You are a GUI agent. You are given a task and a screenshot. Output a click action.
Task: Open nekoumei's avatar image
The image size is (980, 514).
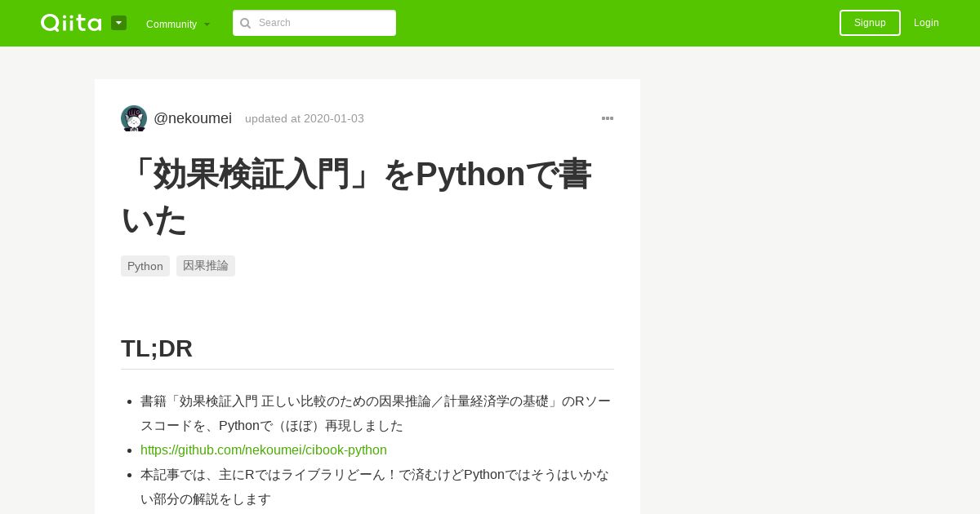tap(134, 118)
